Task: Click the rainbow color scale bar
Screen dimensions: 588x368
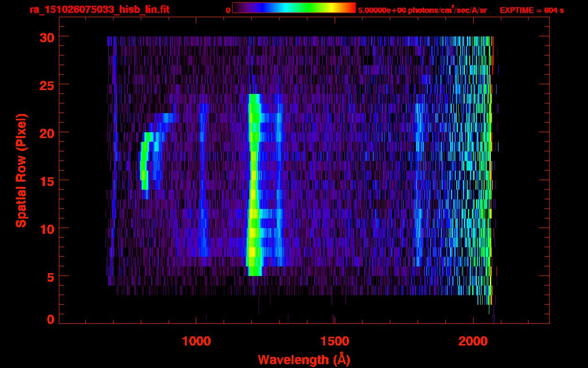Action: [294, 8]
